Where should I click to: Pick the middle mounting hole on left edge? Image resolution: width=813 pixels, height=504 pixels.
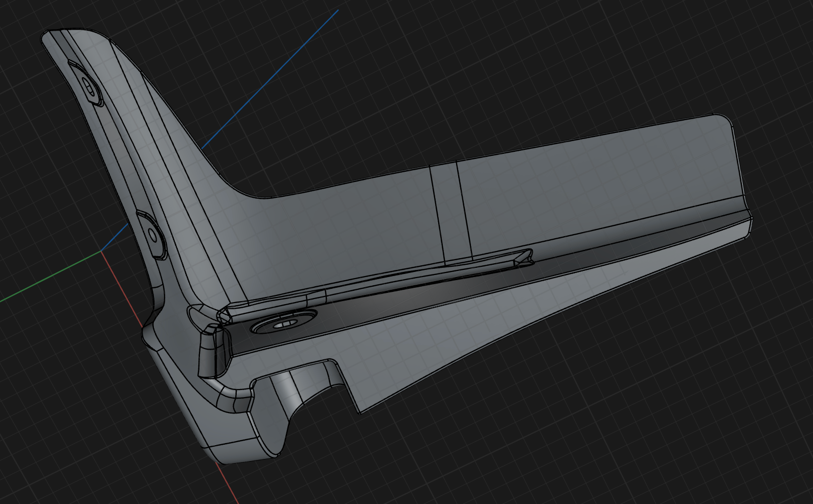pyautogui.click(x=152, y=235)
